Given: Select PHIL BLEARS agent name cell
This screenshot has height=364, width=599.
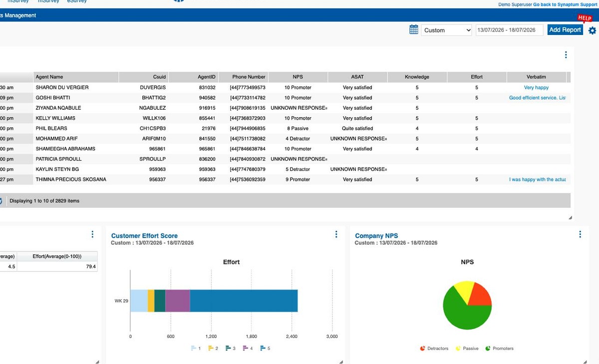Looking at the screenshot, I should [51, 128].
